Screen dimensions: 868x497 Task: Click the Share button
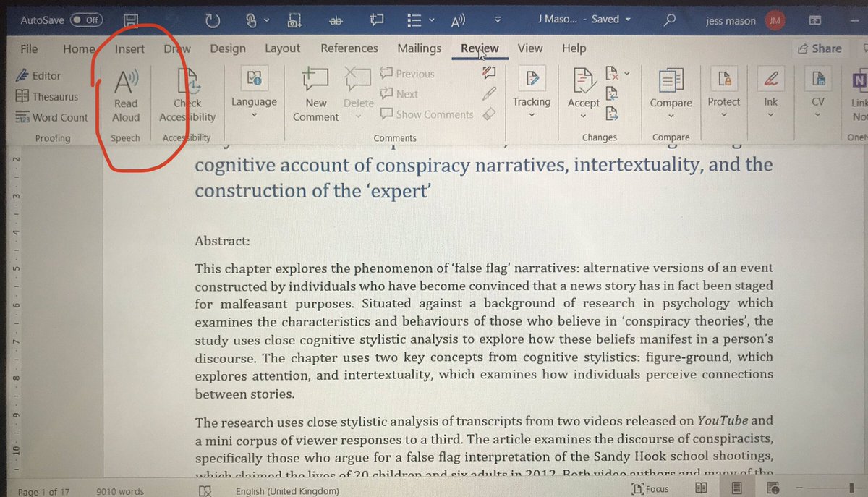click(x=820, y=48)
